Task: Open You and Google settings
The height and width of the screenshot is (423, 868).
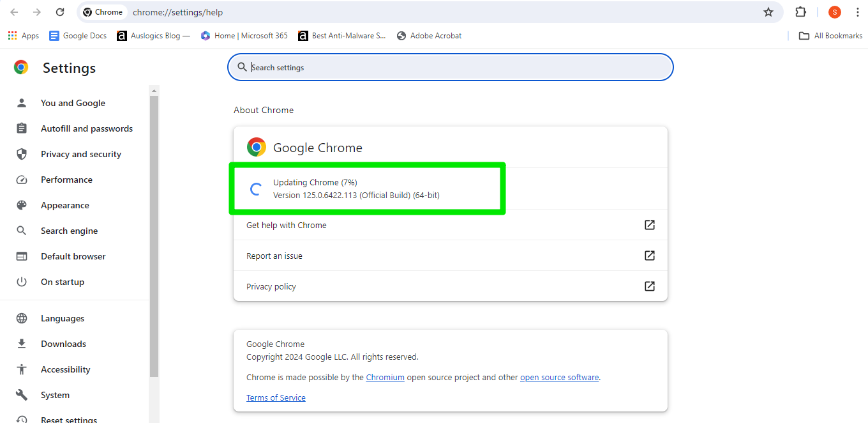Action: (x=73, y=103)
